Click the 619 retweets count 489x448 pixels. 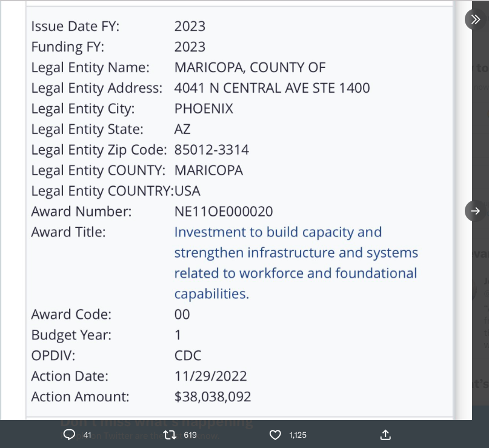(190, 435)
